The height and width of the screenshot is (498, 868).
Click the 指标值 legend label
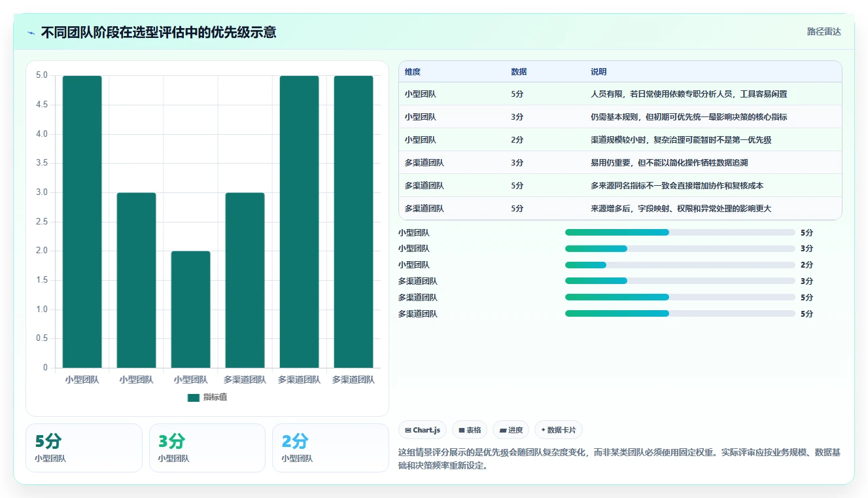[215, 397]
